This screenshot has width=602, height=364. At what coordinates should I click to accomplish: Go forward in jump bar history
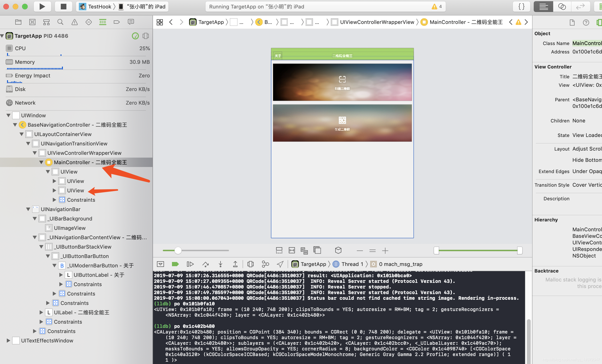181,22
